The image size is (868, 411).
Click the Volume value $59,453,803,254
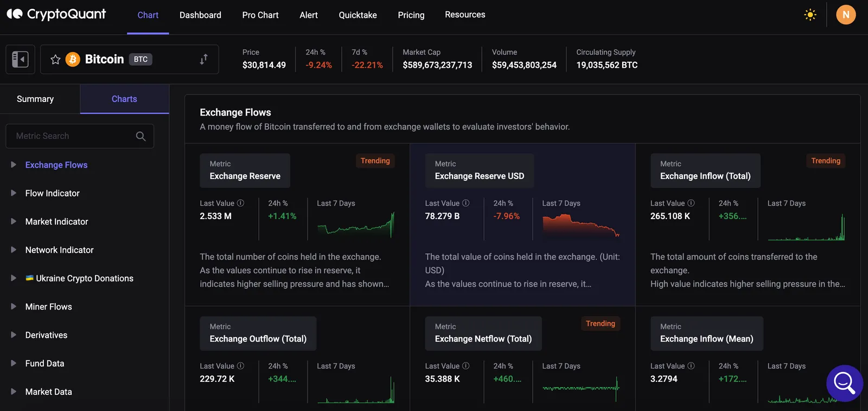524,65
